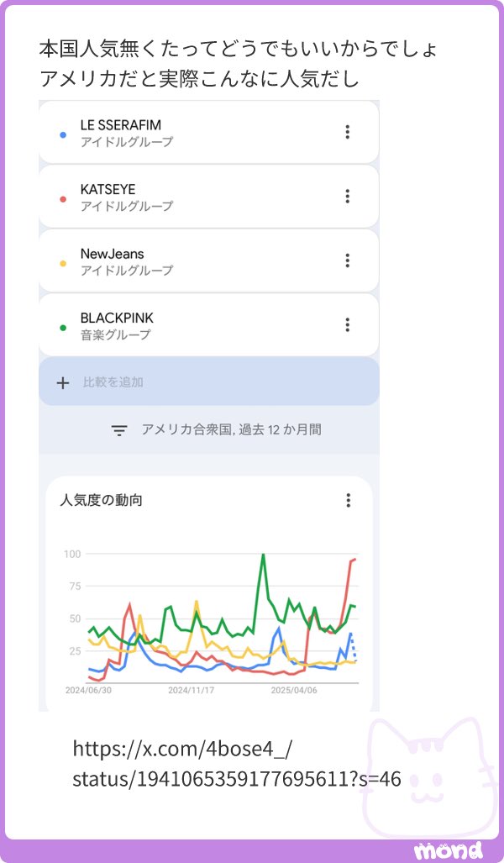
Task: Click the 音楽グループ label under BLACKPINK
Action: pyautogui.click(x=116, y=335)
